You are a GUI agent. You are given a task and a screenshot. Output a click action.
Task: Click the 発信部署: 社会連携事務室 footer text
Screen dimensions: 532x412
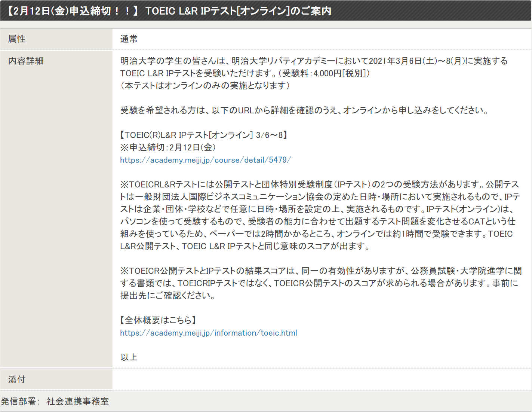[x=55, y=402]
